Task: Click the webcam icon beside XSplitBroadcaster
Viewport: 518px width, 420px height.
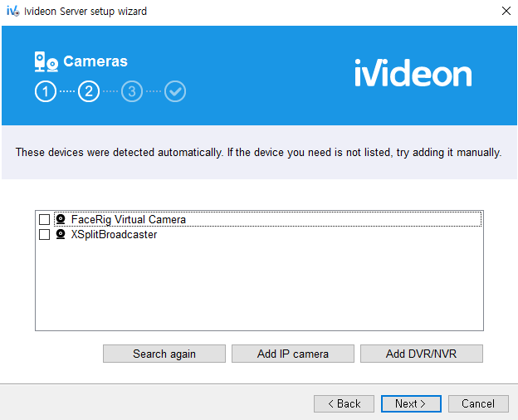Action: point(61,234)
